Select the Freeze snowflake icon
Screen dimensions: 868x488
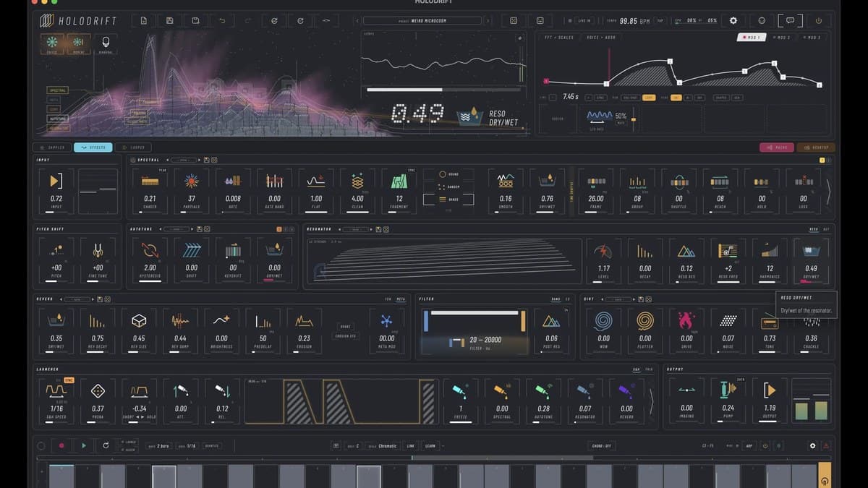(x=51, y=42)
